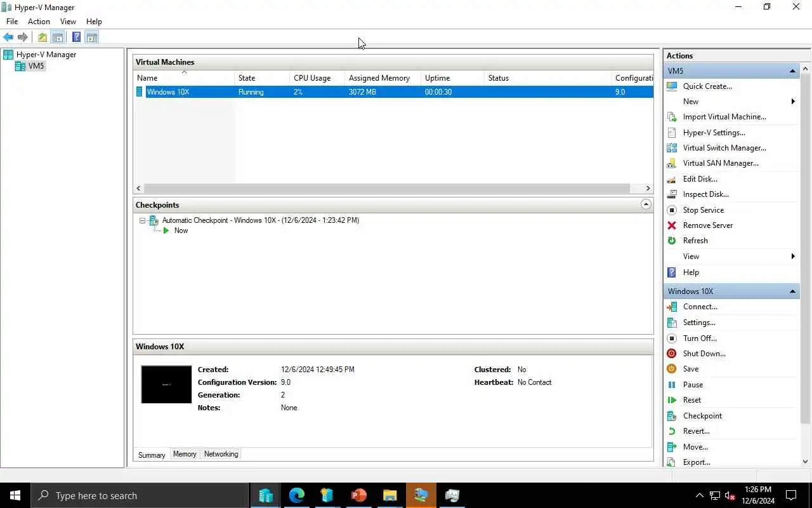Open Settings for Windows 10X
The image size is (812, 508).
coord(699,323)
